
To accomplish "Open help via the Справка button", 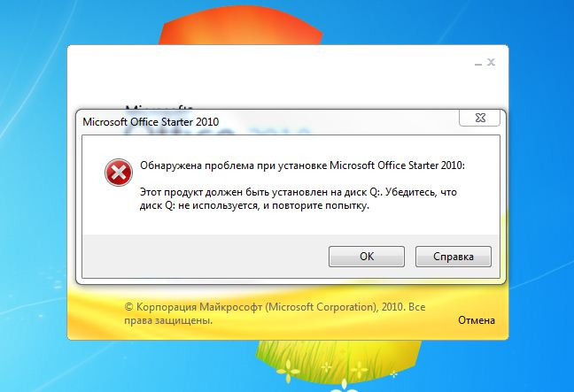I will point(454,257).
